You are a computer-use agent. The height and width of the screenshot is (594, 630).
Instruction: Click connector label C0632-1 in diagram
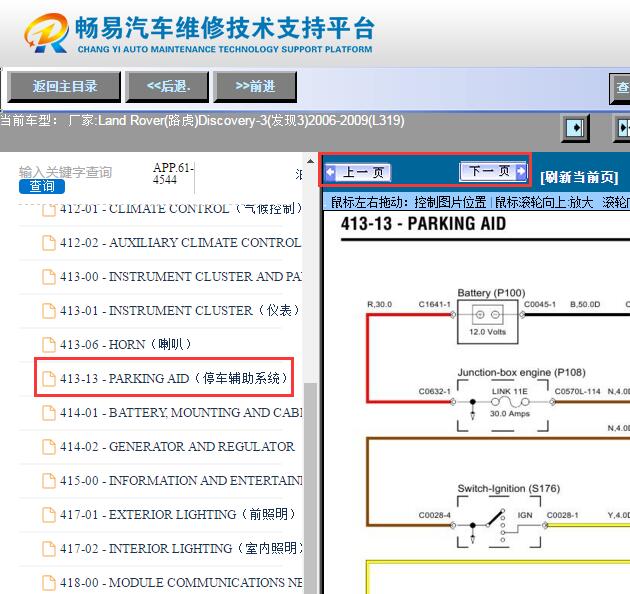coord(434,391)
